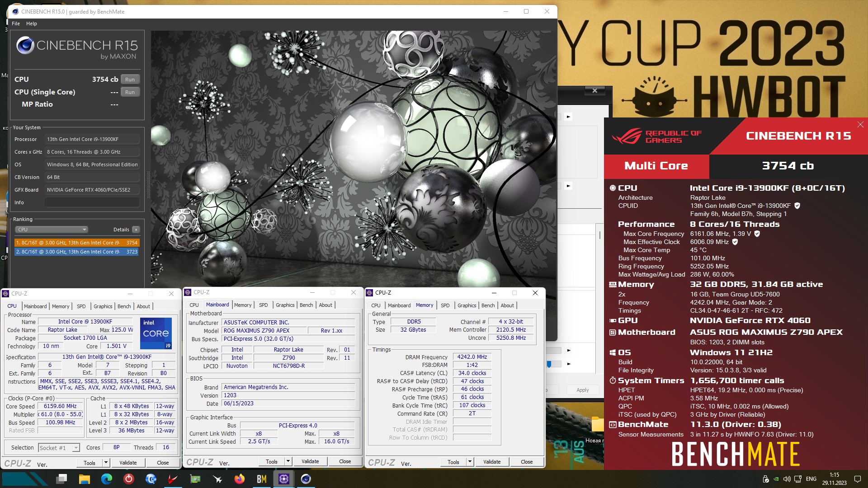The width and height of the screenshot is (868, 488).
Task: Click the Safely Remove Hardware tray icon
Action: 765,479
